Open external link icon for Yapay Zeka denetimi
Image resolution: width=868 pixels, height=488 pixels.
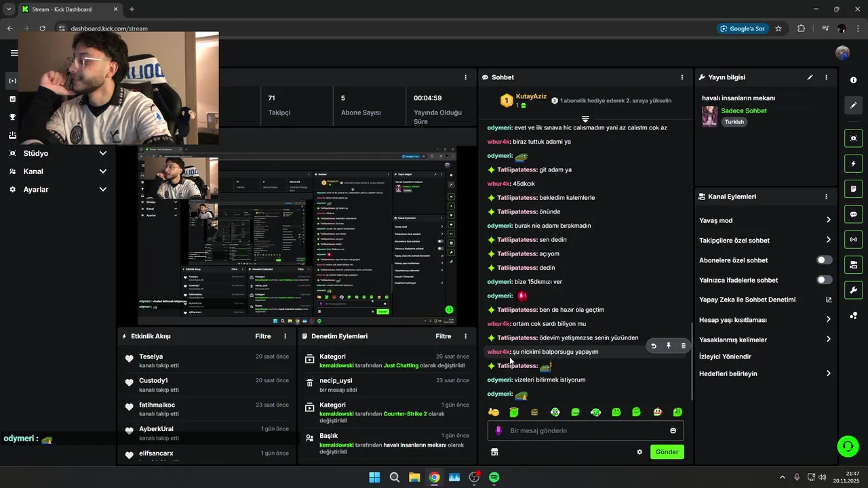pos(829,300)
